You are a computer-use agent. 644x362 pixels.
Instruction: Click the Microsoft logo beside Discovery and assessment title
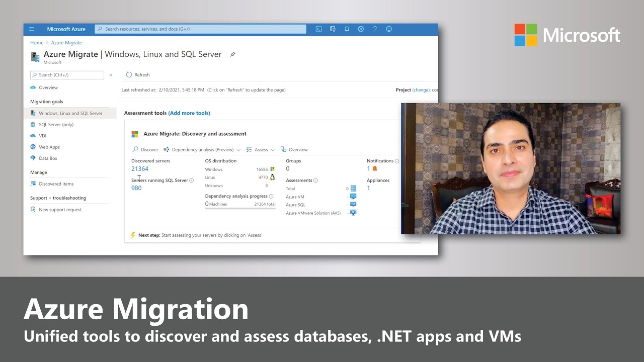pos(135,134)
